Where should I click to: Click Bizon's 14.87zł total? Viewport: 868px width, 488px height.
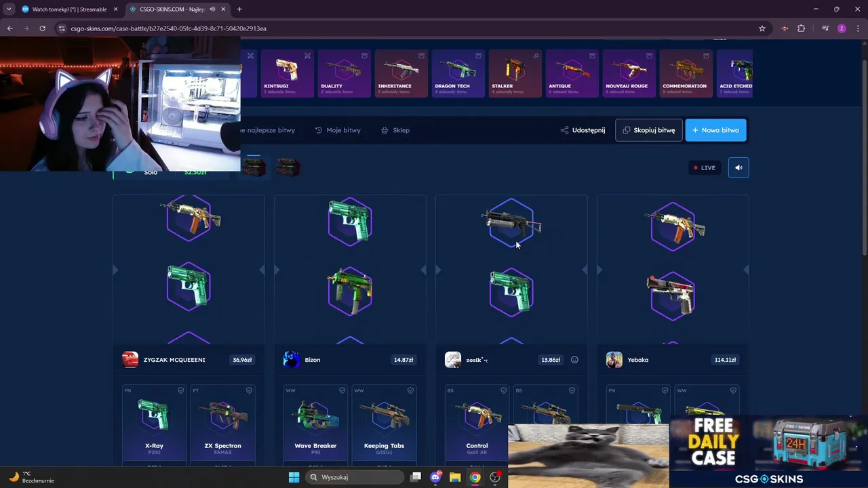coord(403,360)
